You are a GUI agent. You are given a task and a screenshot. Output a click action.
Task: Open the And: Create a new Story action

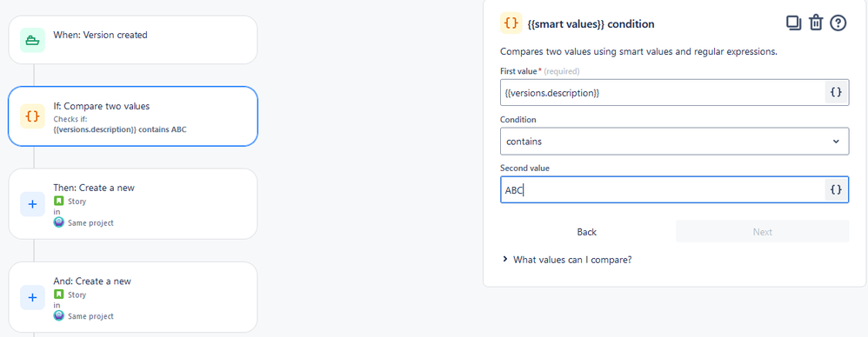point(133,297)
